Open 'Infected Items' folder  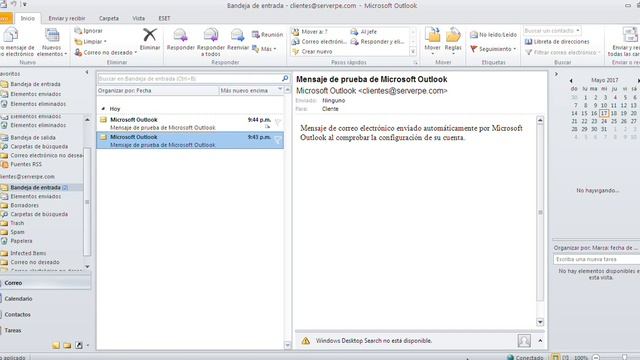(28, 253)
